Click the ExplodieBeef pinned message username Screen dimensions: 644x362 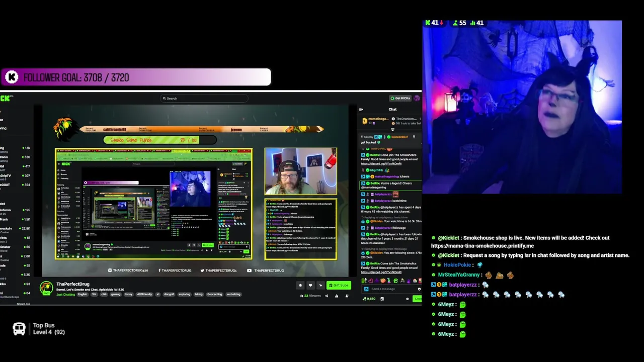click(x=399, y=137)
